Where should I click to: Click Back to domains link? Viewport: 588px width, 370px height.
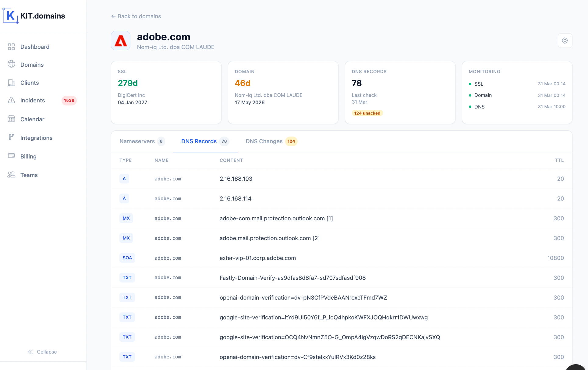[x=136, y=16]
